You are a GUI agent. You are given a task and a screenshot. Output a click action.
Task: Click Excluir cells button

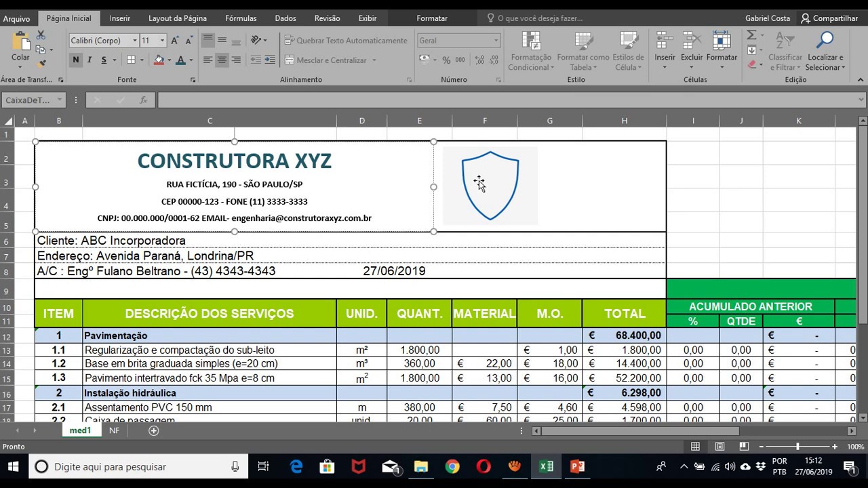click(x=692, y=52)
